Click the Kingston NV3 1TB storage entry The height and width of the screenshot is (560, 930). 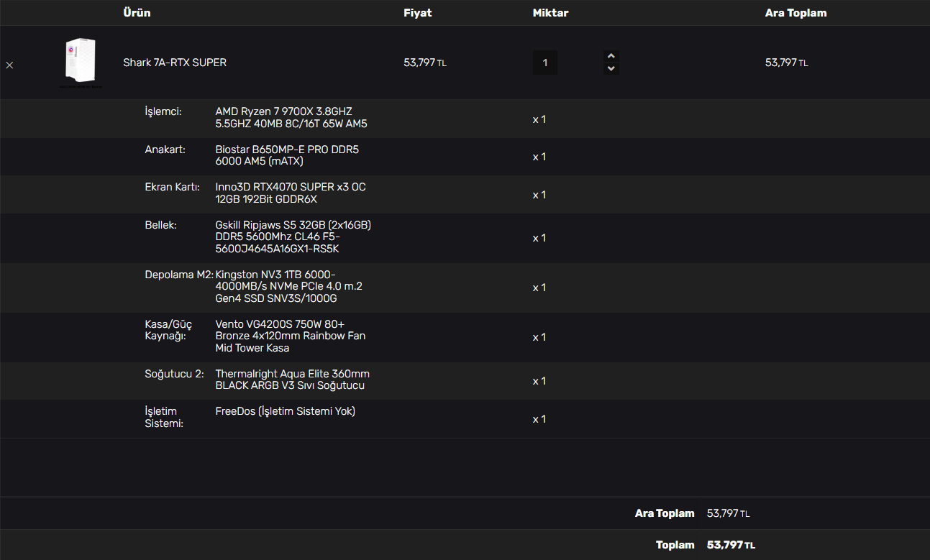[288, 286]
